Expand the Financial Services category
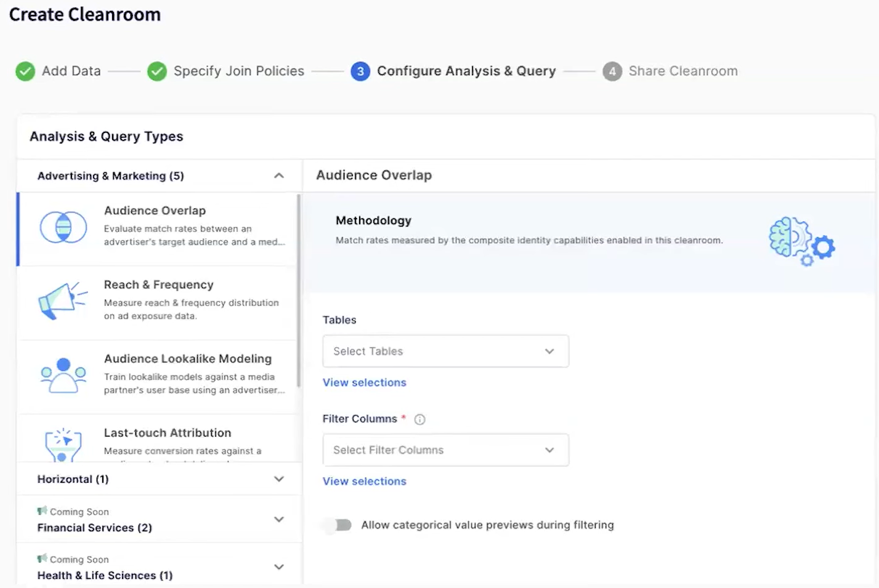879x588 pixels. [x=278, y=519]
